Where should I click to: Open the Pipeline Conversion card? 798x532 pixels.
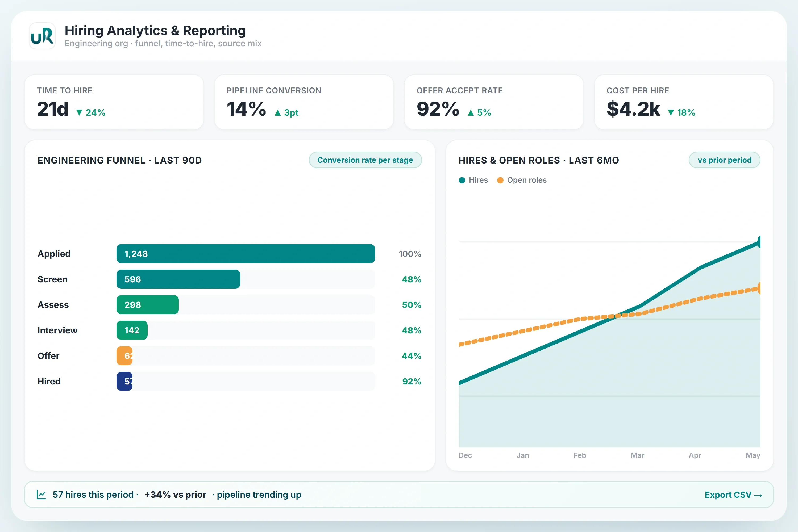click(304, 102)
